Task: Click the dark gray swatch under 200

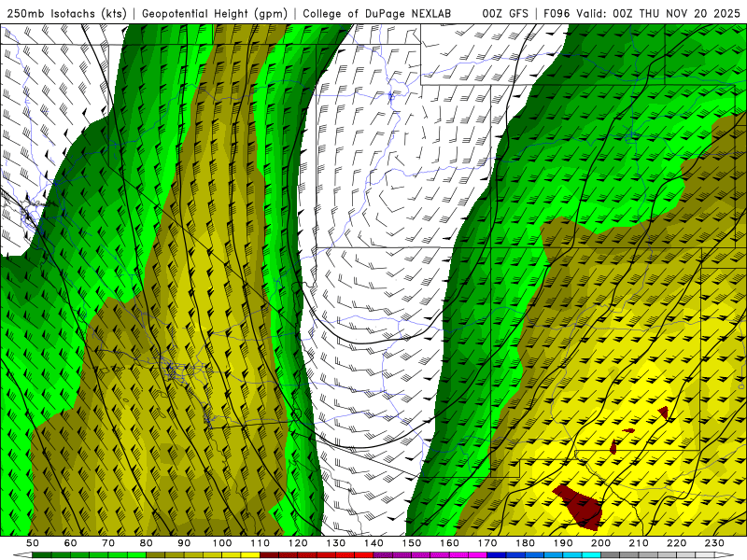Action: 611,555
